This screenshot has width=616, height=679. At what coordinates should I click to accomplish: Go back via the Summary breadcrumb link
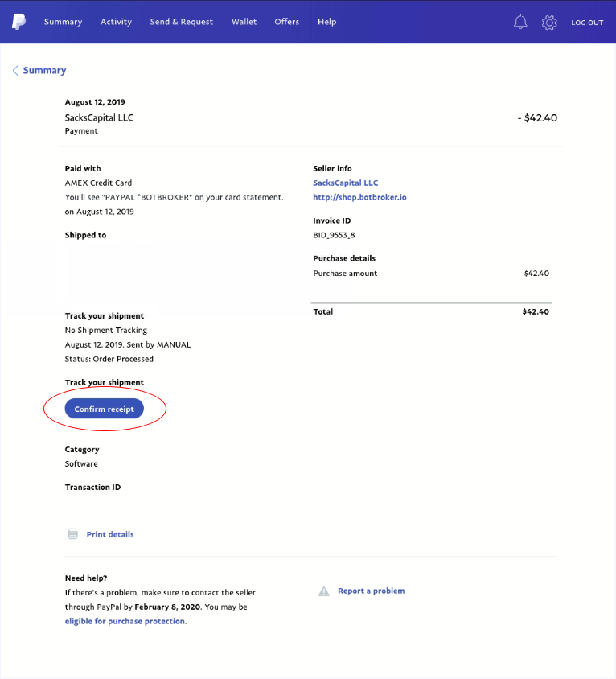click(44, 70)
